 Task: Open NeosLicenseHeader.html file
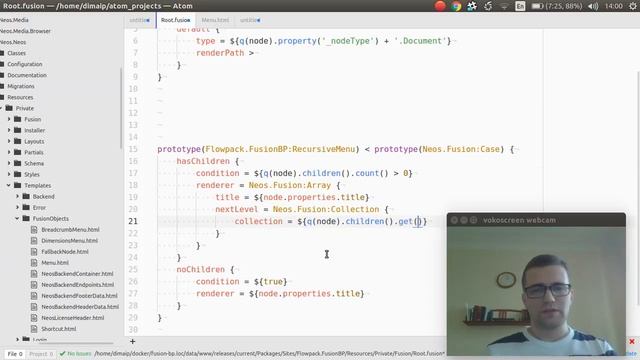tap(73, 318)
